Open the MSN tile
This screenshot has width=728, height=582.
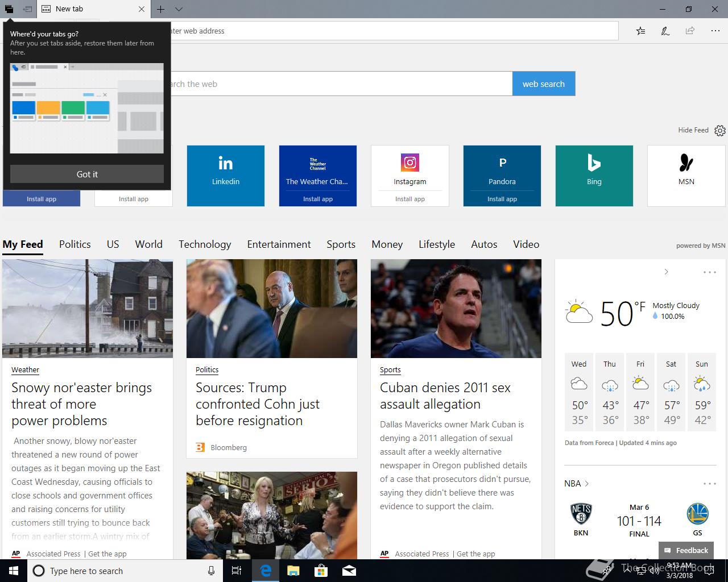click(686, 176)
